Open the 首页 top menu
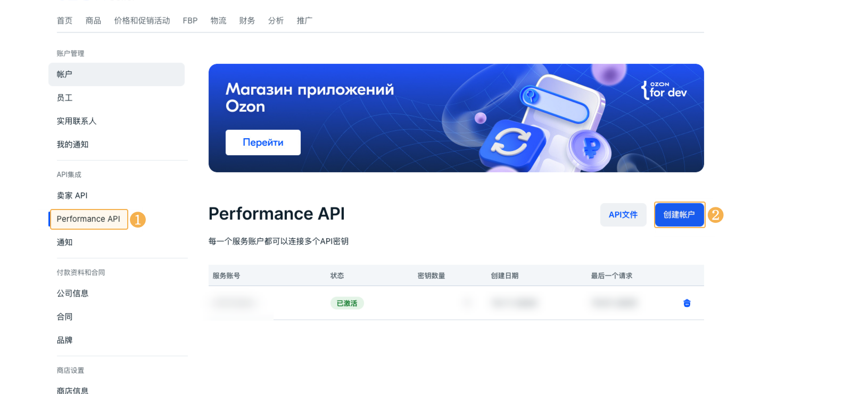This screenshot has width=868, height=394. (64, 21)
